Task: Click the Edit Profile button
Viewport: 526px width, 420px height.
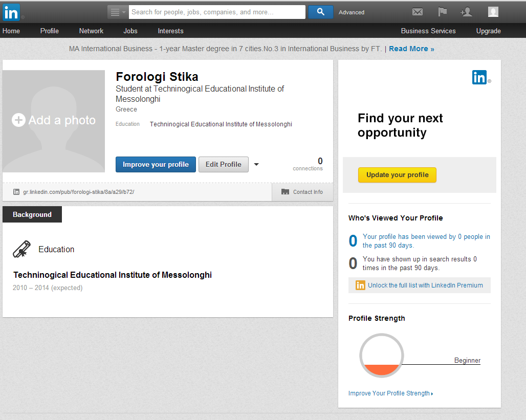Action: [x=224, y=164]
